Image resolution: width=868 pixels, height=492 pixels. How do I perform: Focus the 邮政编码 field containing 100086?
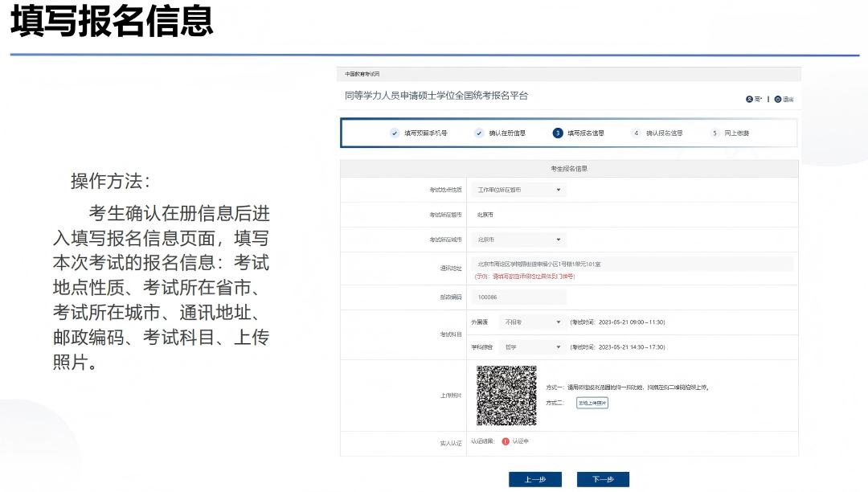(x=518, y=297)
